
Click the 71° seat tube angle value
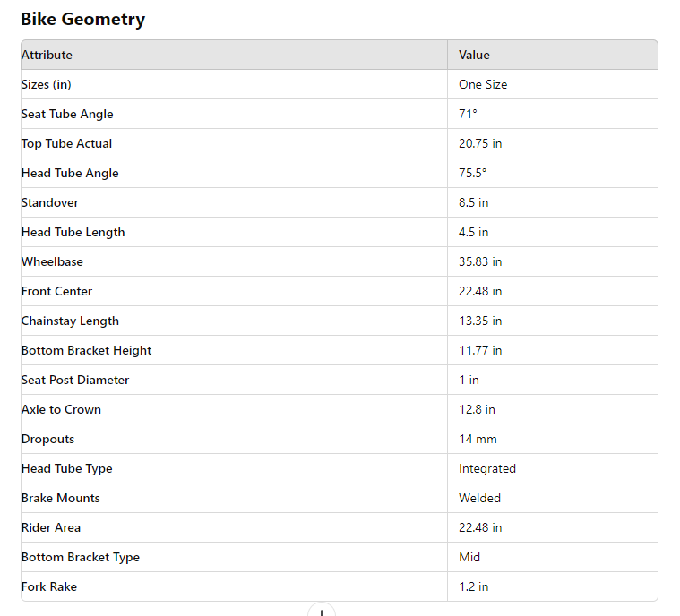point(468,114)
